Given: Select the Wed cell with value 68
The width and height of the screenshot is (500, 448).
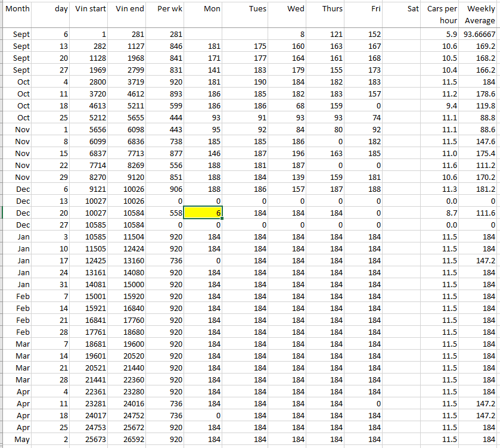Looking at the screenshot, I should (x=287, y=105).
